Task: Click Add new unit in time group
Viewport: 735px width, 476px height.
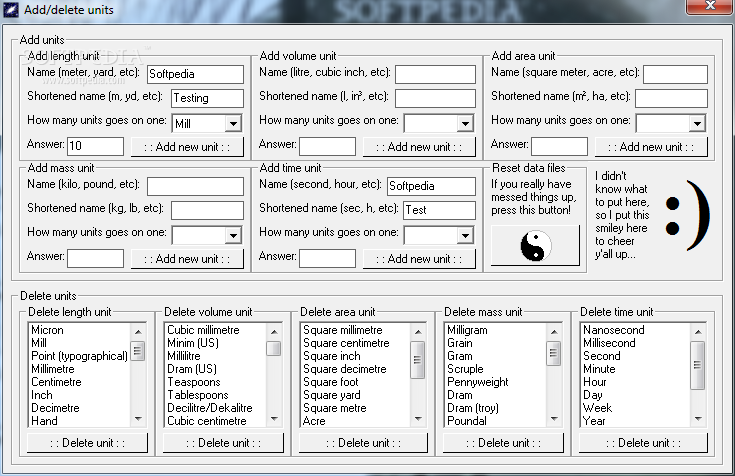Action: tap(419, 259)
